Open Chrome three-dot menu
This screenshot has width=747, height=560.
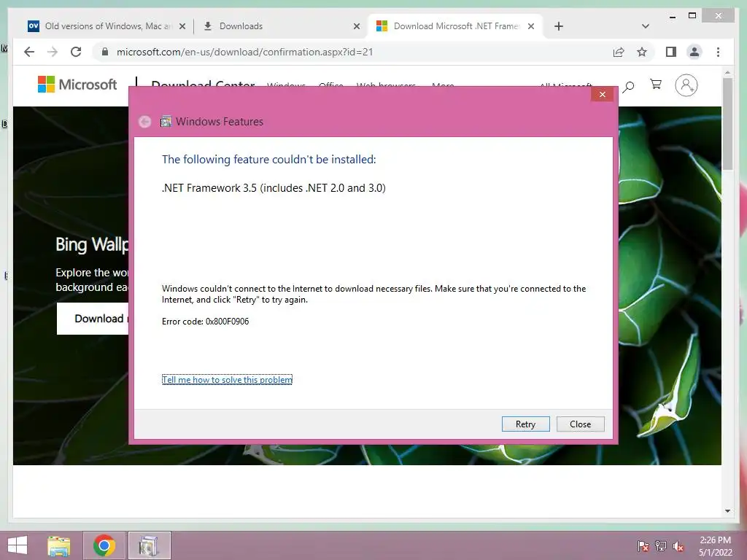tap(718, 52)
